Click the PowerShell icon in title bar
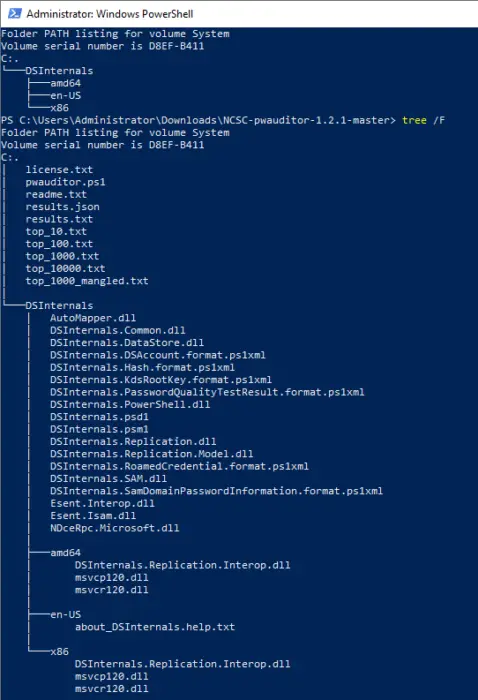 click(x=14, y=13)
